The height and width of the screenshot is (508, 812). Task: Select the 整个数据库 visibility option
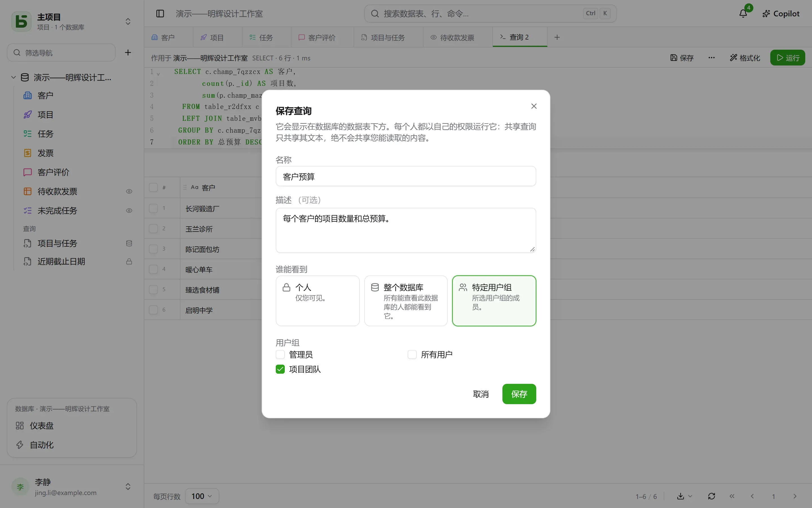(406, 301)
